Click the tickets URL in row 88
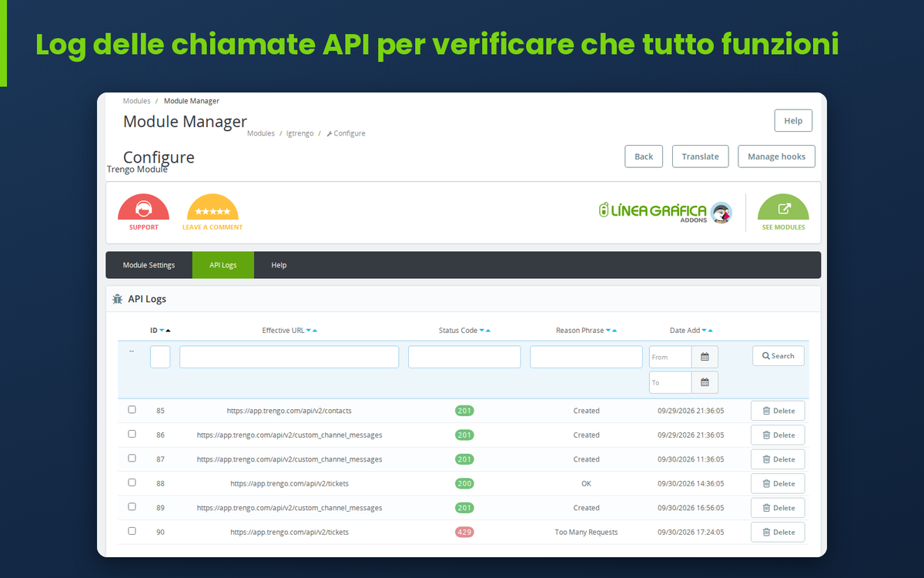This screenshot has width=924, height=578. [x=290, y=484]
